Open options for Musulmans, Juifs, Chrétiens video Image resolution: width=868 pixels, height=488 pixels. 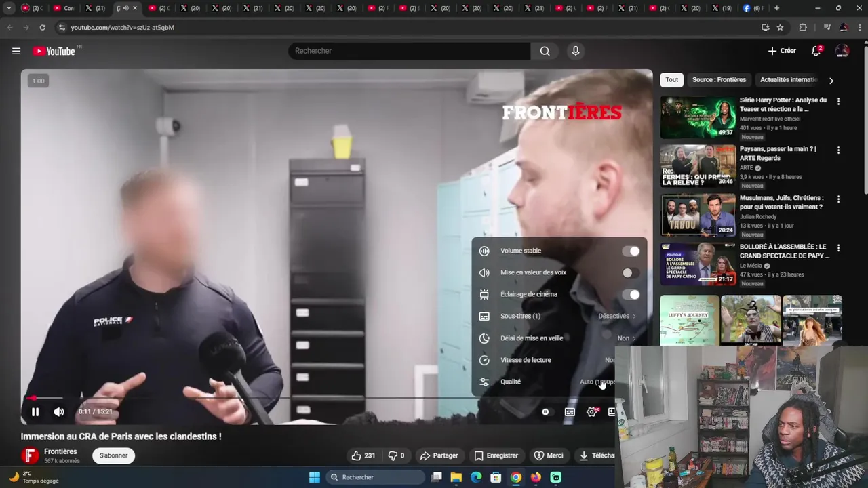coord(838,199)
